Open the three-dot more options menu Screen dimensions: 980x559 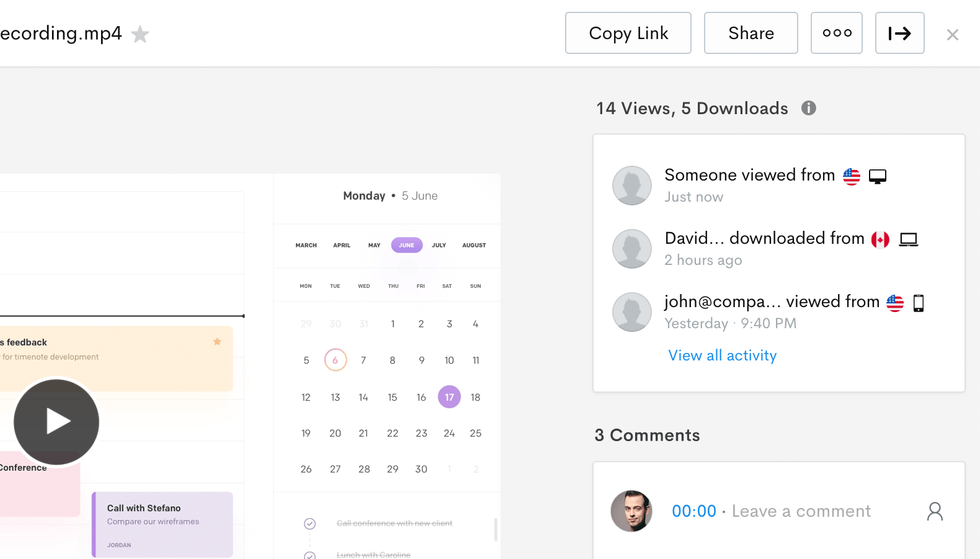pyautogui.click(x=836, y=33)
